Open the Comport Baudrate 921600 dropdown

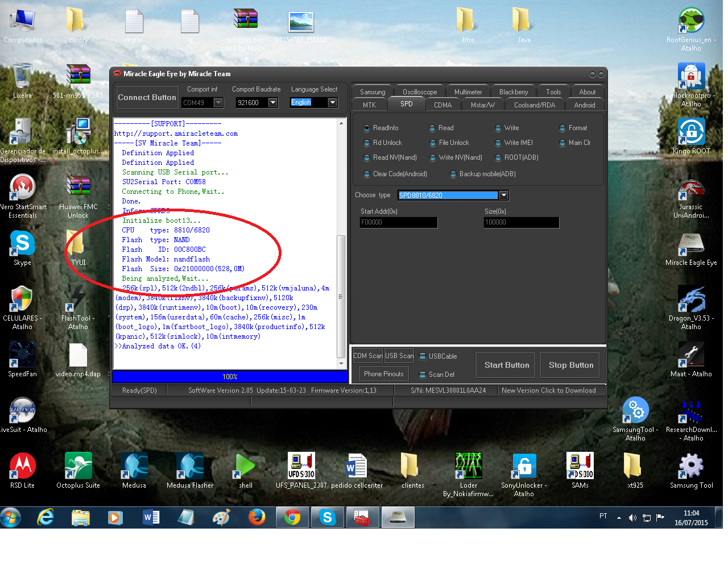point(273,103)
